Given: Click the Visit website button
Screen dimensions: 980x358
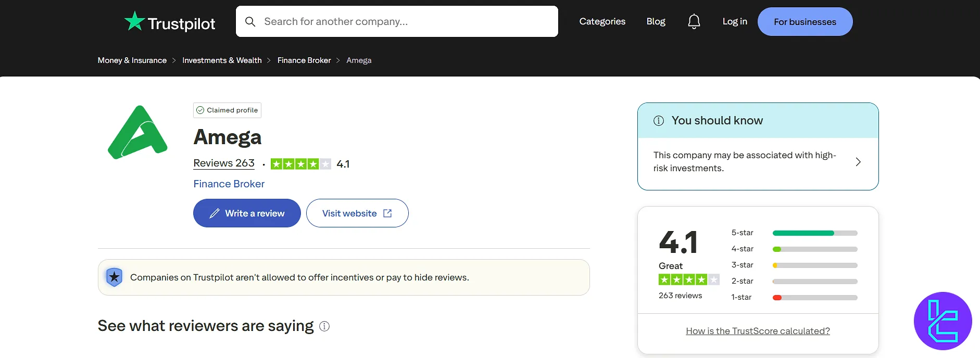Looking at the screenshot, I should pos(357,213).
